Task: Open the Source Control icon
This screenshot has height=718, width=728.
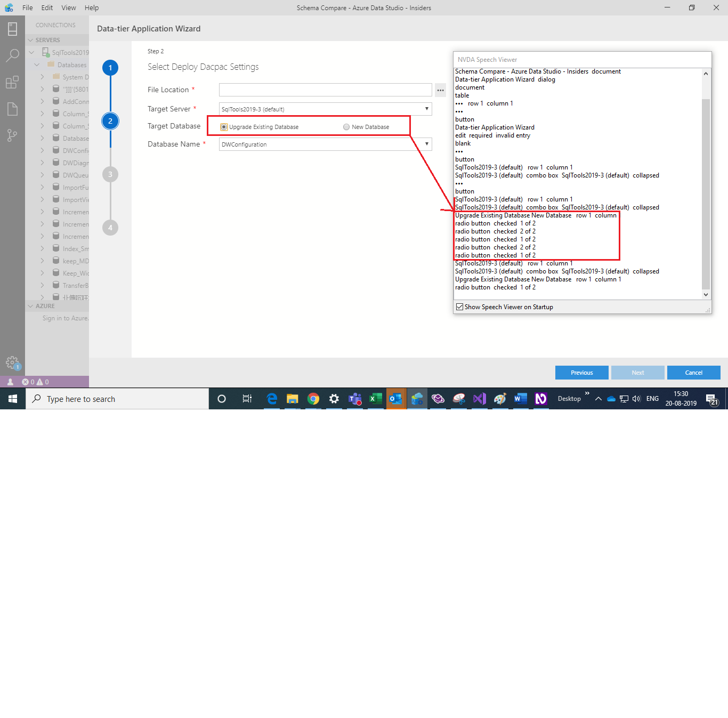Action: tap(13, 135)
